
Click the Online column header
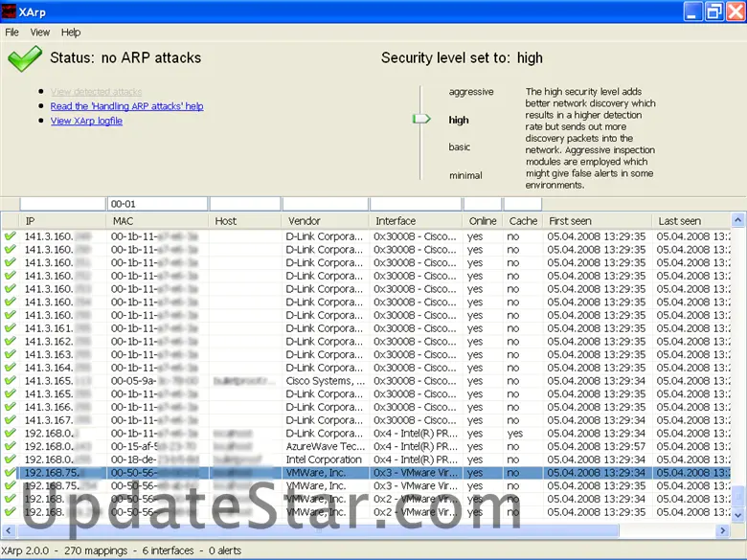click(482, 221)
